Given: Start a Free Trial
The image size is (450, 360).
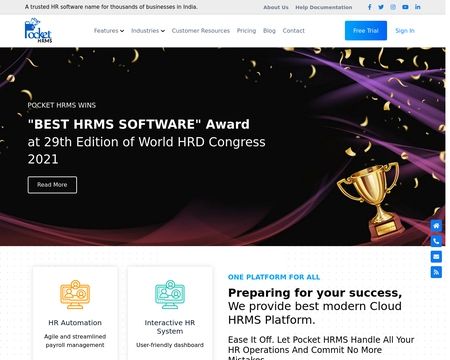Looking at the screenshot, I should (366, 31).
